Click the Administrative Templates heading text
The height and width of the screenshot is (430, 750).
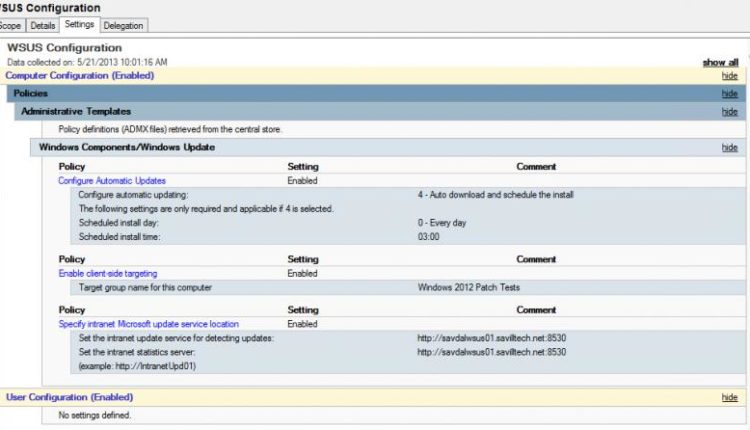pyautogui.click(x=76, y=112)
